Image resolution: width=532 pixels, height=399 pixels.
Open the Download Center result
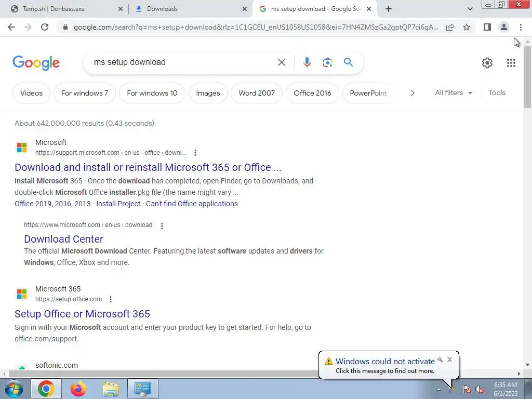[x=63, y=239]
